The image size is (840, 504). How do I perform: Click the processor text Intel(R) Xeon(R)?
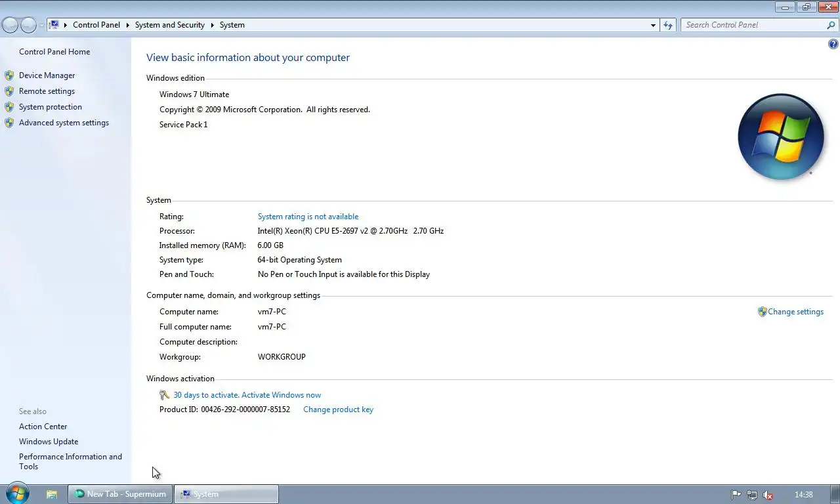350,231
